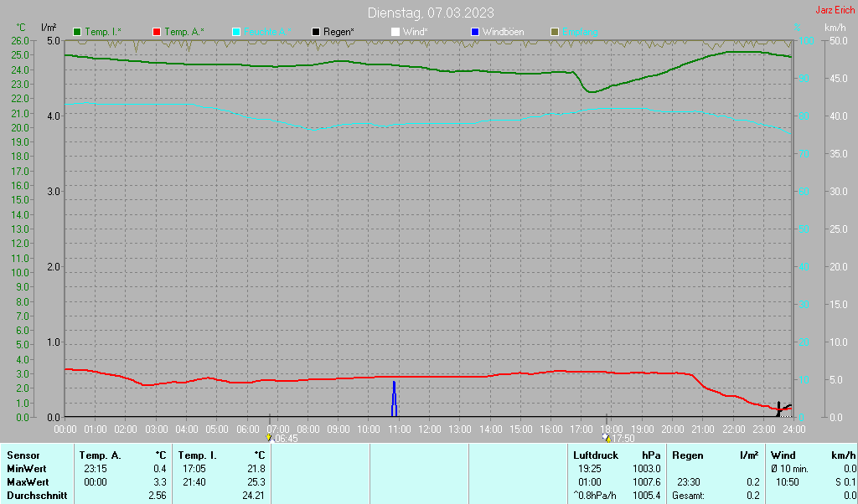Image resolution: width=858 pixels, height=504 pixels.
Task: Click the 'Sensor' row header in table
Action: 23,455
